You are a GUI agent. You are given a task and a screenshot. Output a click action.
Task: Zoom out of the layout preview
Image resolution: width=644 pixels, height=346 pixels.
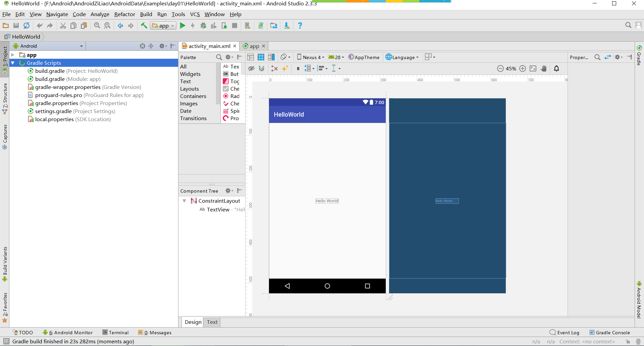click(x=500, y=68)
